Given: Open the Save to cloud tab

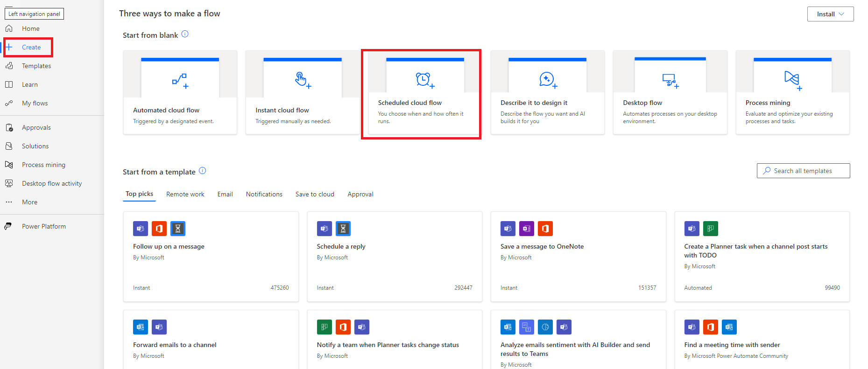Looking at the screenshot, I should tap(315, 194).
